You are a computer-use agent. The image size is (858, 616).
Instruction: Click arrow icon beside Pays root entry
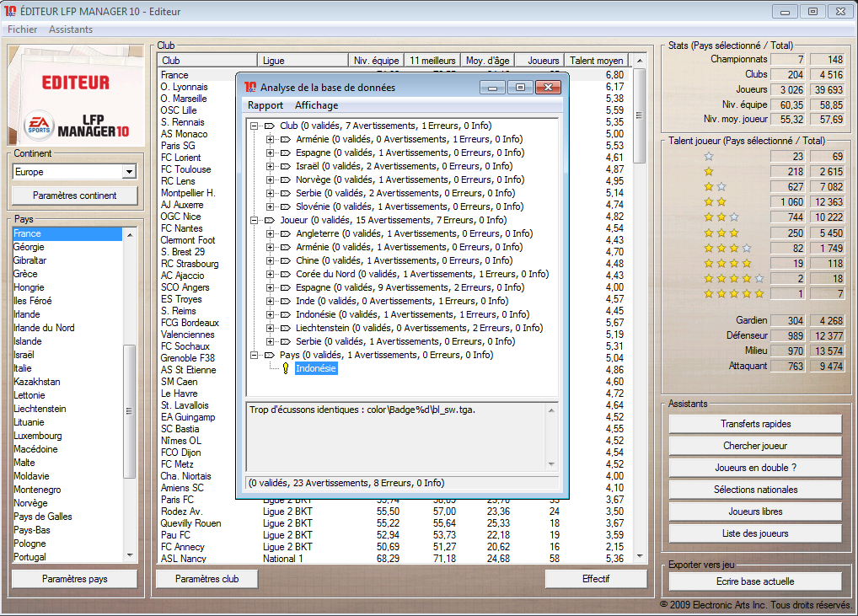tap(269, 355)
